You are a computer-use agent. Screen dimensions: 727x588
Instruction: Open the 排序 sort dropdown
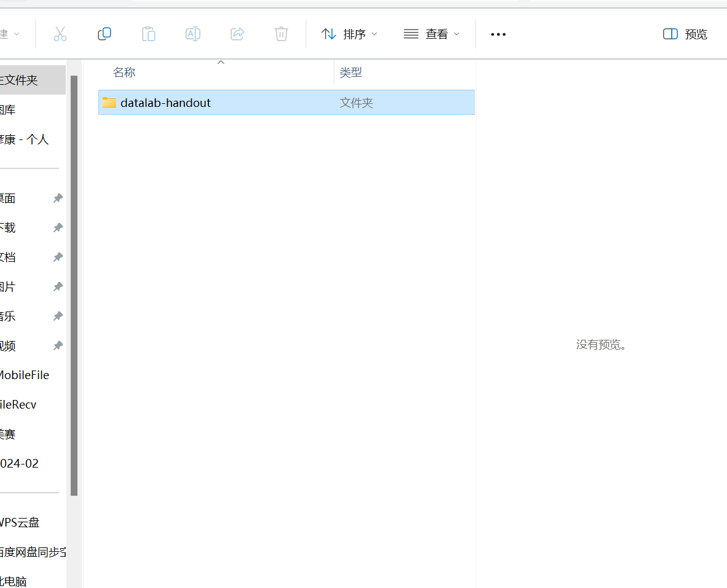click(349, 34)
